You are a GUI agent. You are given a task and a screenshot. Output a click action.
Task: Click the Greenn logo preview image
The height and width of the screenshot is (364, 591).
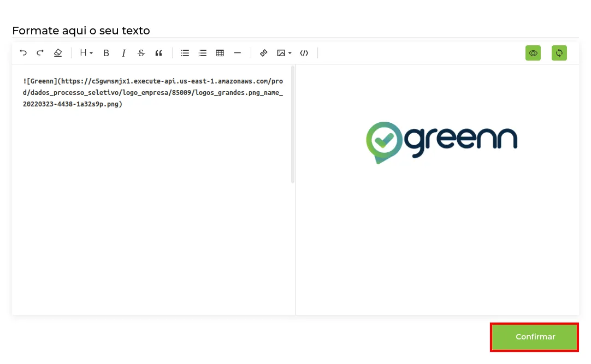pos(441,142)
